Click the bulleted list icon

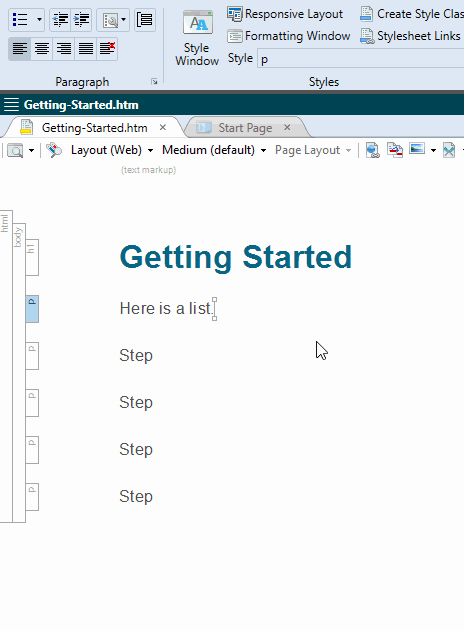20,19
